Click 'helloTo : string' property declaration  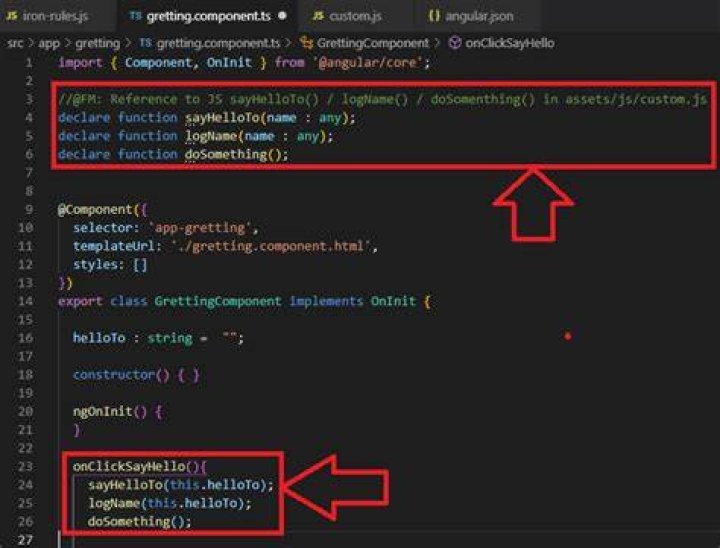pos(133,339)
